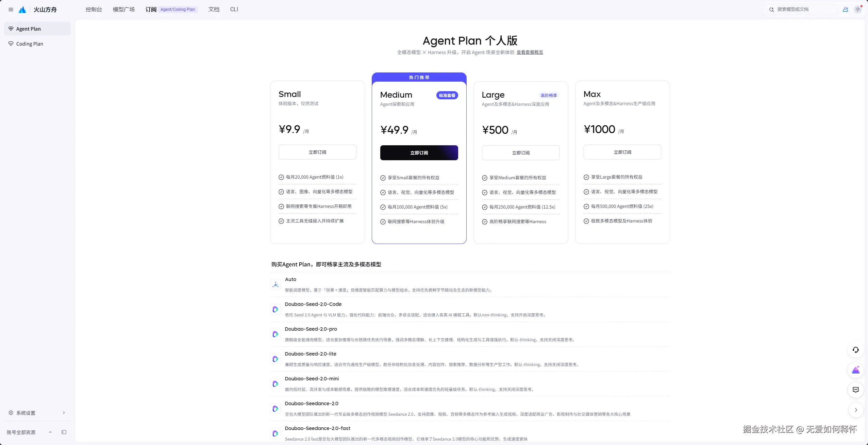The width and height of the screenshot is (868, 445).
Task: Click the 标准套餐 badge on Medium
Action: tap(447, 95)
